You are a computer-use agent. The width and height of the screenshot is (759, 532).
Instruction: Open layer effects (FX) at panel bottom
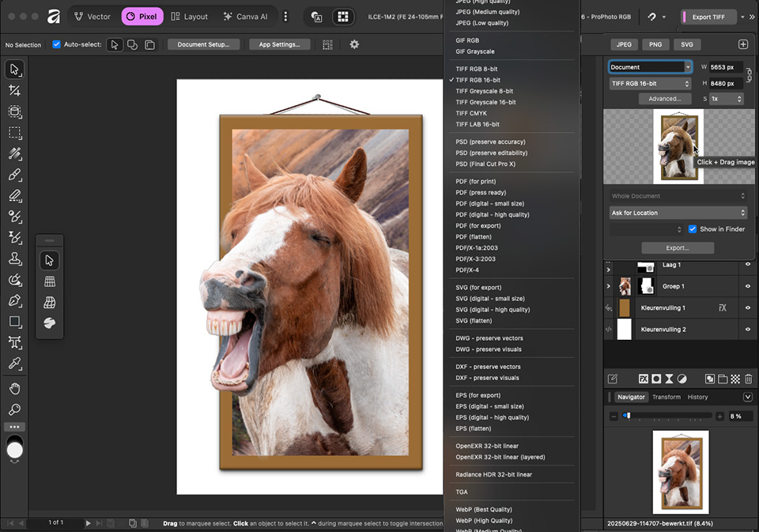tap(644, 379)
